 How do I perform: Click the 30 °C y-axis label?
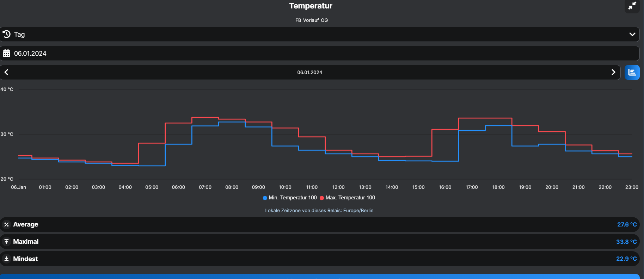7,134
